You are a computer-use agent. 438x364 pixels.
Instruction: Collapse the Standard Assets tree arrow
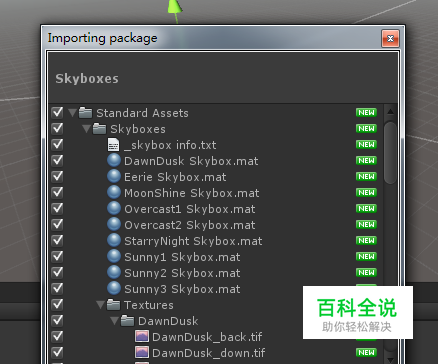tap(72, 113)
